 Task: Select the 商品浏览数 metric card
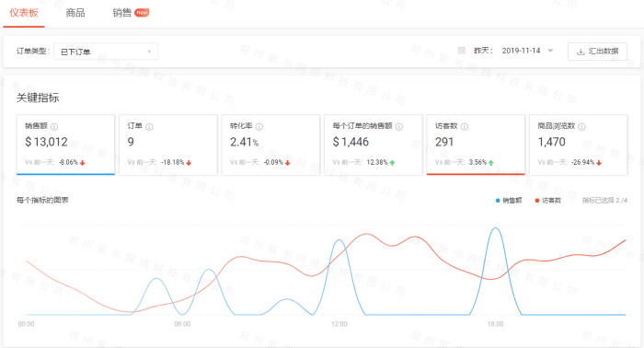(579, 145)
